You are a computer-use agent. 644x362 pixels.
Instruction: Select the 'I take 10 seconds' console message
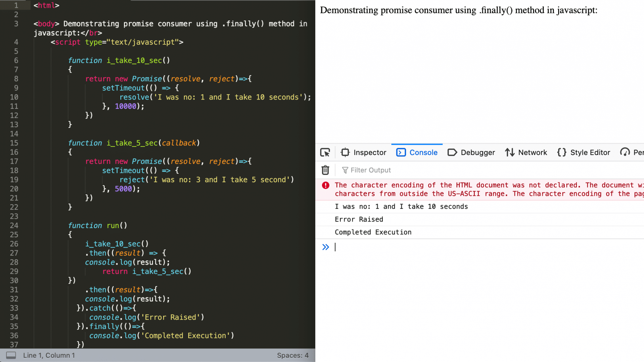tap(401, 206)
